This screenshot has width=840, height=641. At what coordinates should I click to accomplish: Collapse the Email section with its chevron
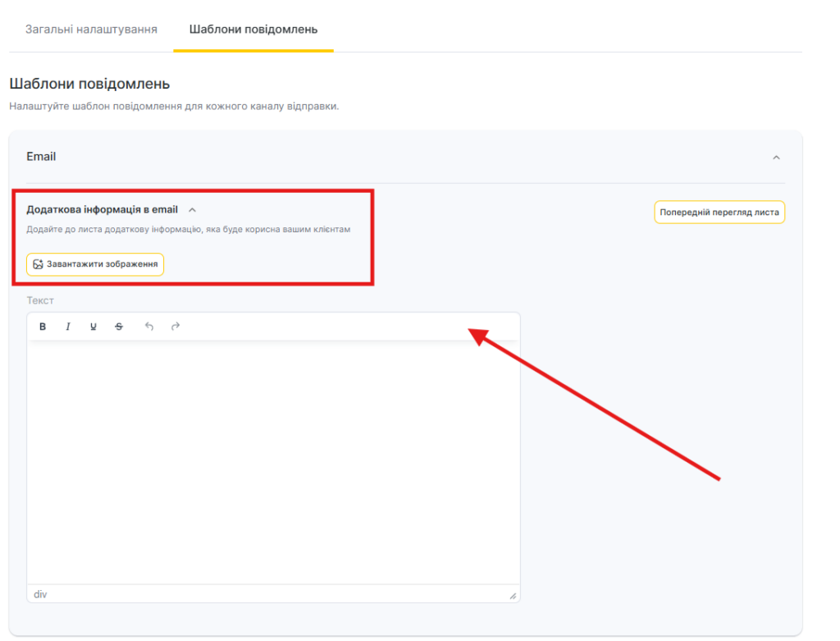[x=776, y=158]
